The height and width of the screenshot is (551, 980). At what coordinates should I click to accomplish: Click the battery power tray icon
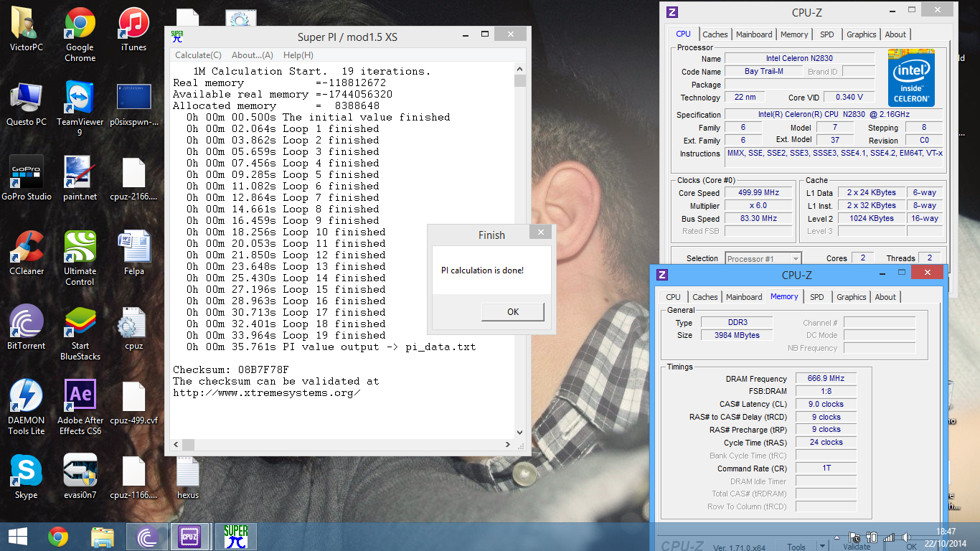pos(872,537)
